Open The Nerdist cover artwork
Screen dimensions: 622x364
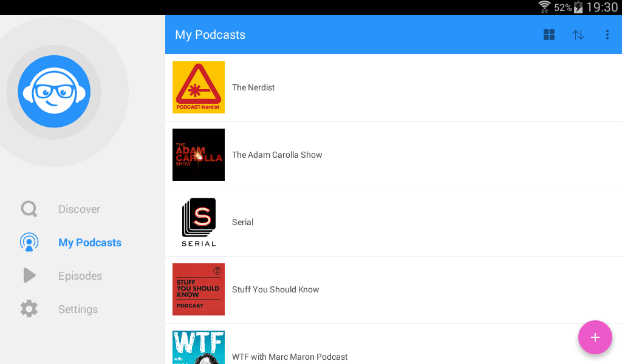tap(199, 87)
